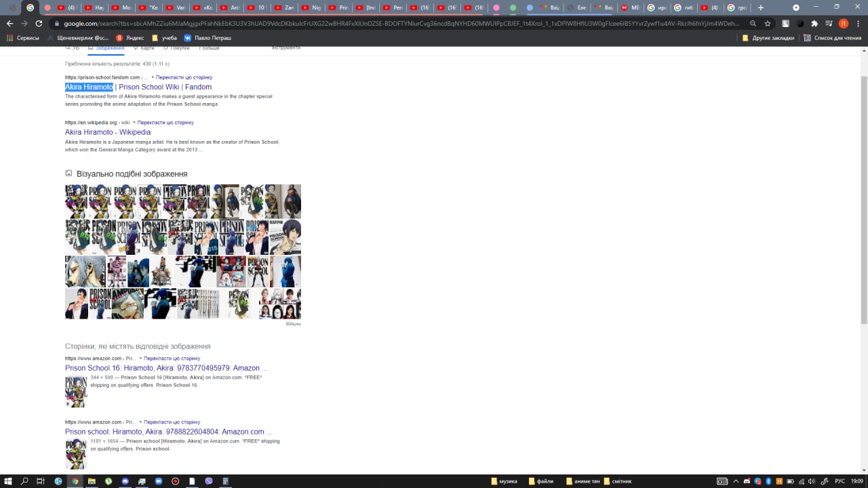868x488 pixels.
Task: Click the zoom magnifier icon in address bar
Action: 753,23
